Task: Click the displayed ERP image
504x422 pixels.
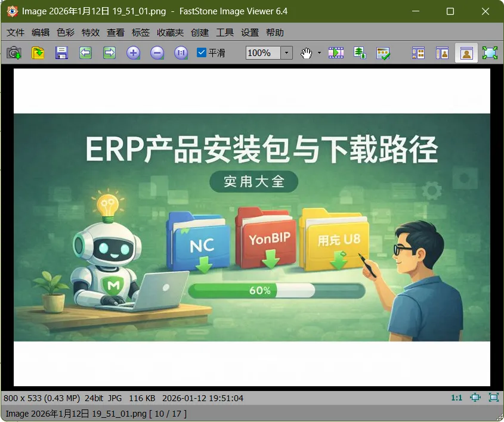Action: point(252,227)
